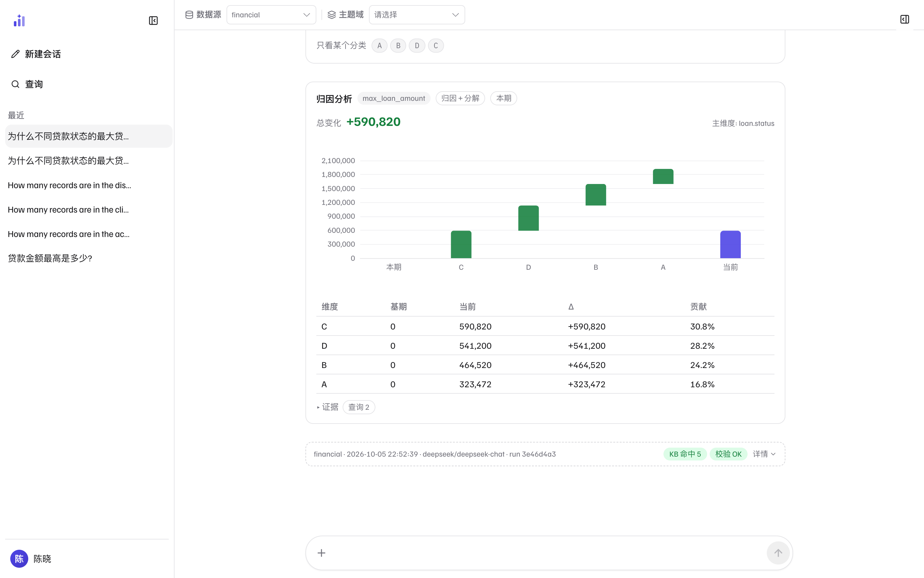The width and height of the screenshot is (924, 578).
Task: Click the purple 当前 bar in chart
Action: [x=730, y=244]
